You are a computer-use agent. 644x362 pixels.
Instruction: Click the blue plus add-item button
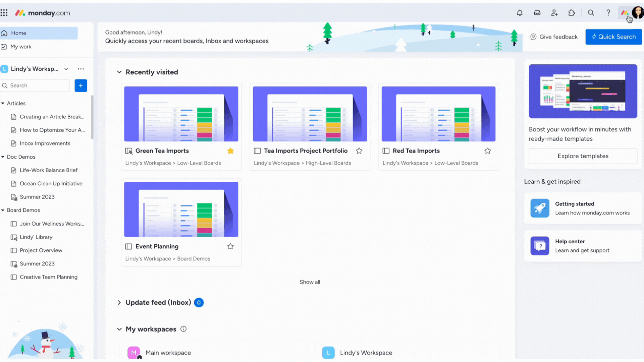tap(80, 85)
